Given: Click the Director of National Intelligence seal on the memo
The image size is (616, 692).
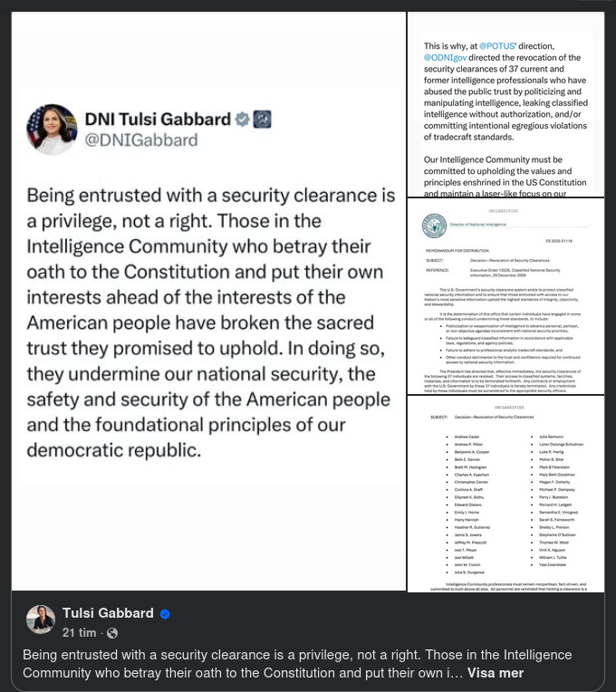Looking at the screenshot, I should tap(435, 226).
